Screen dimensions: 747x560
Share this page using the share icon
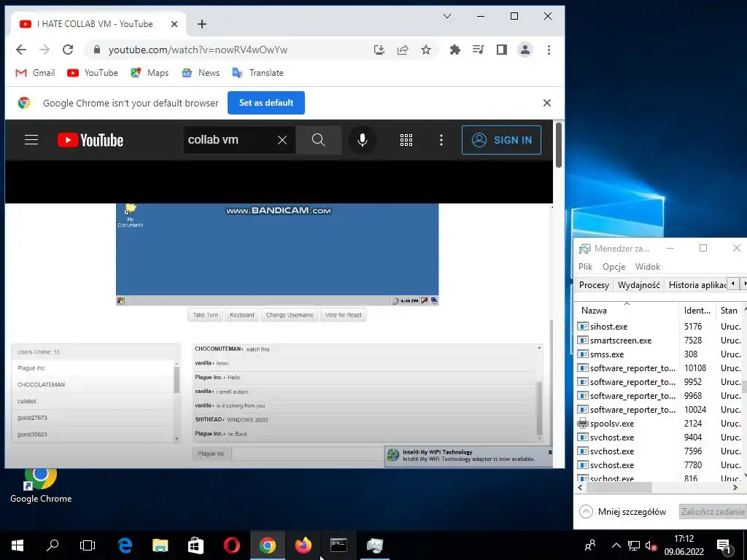pyautogui.click(x=403, y=50)
